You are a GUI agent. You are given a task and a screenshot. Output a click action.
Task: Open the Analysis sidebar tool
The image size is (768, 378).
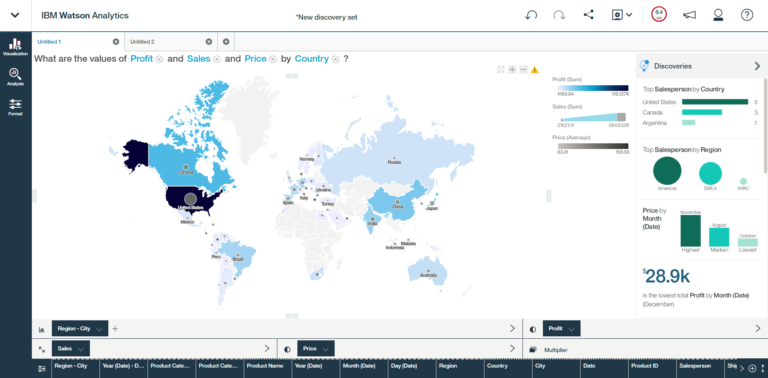pyautogui.click(x=15, y=76)
